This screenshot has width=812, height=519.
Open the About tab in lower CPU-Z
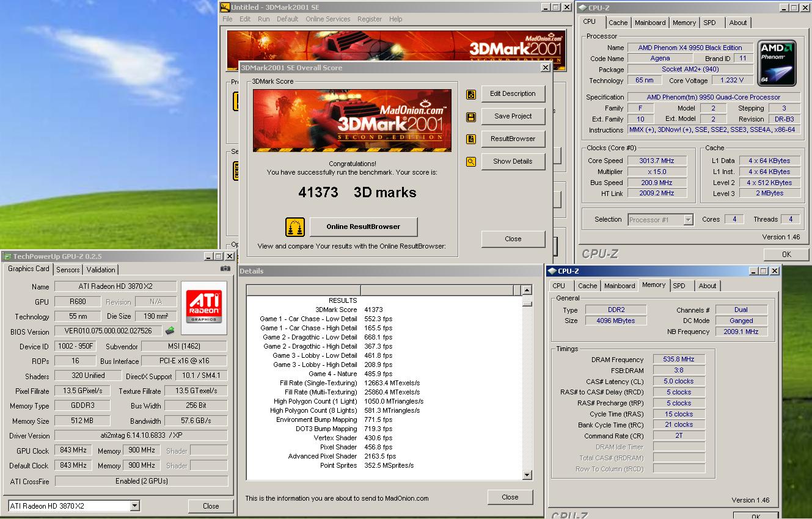(x=708, y=286)
